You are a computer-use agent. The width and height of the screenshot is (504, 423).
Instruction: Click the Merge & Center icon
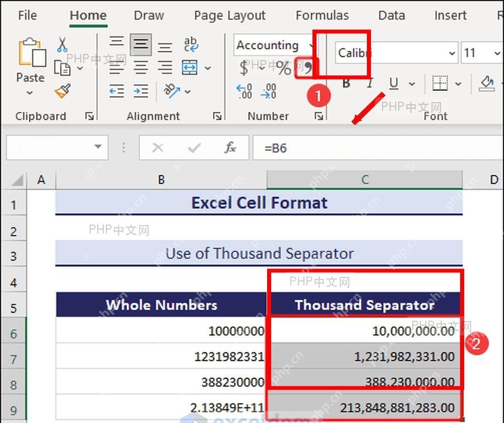(190, 67)
